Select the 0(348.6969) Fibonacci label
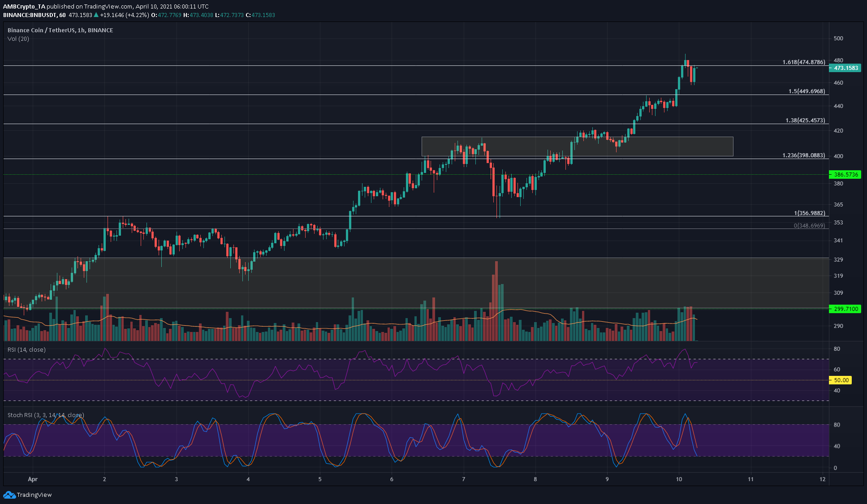The height and width of the screenshot is (504, 867). pos(809,226)
